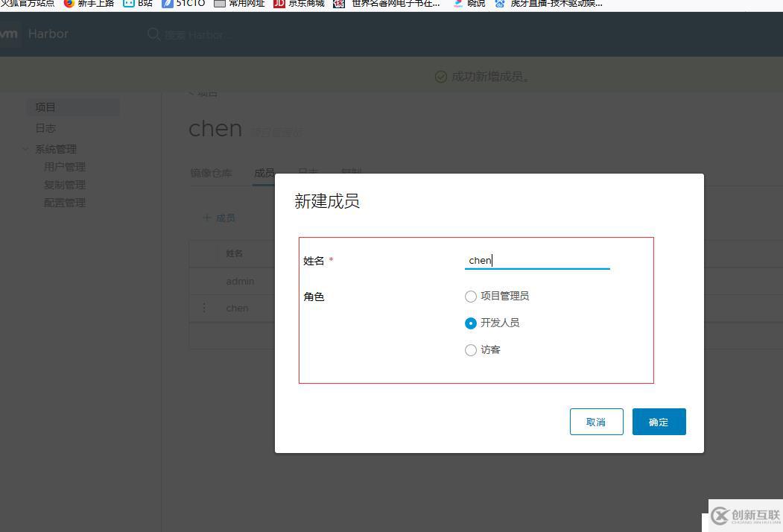Switch to the 复制 tab
This screenshot has width=783, height=532.
pyautogui.click(x=351, y=172)
